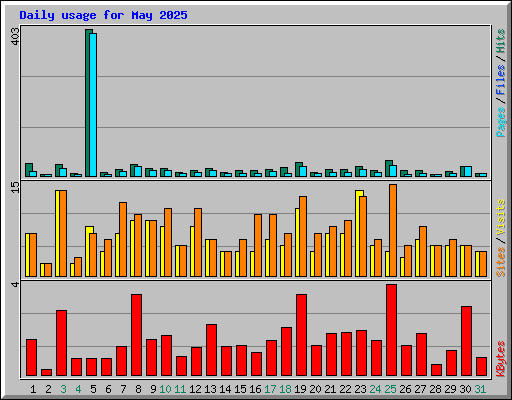The height and width of the screenshot is (400, 512).
Task: Click the Hits legend label
Action: click(501, 41)
